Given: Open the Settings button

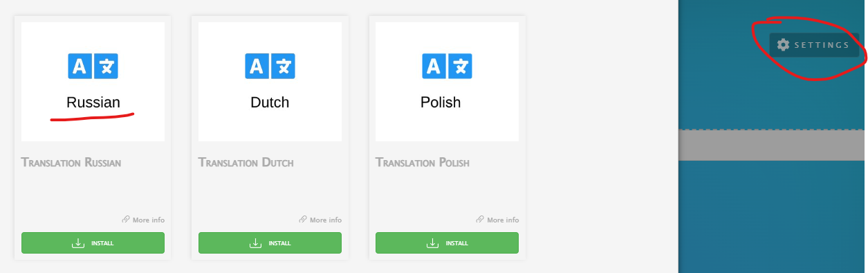Looking at the screenshot, I should [814, 45].
